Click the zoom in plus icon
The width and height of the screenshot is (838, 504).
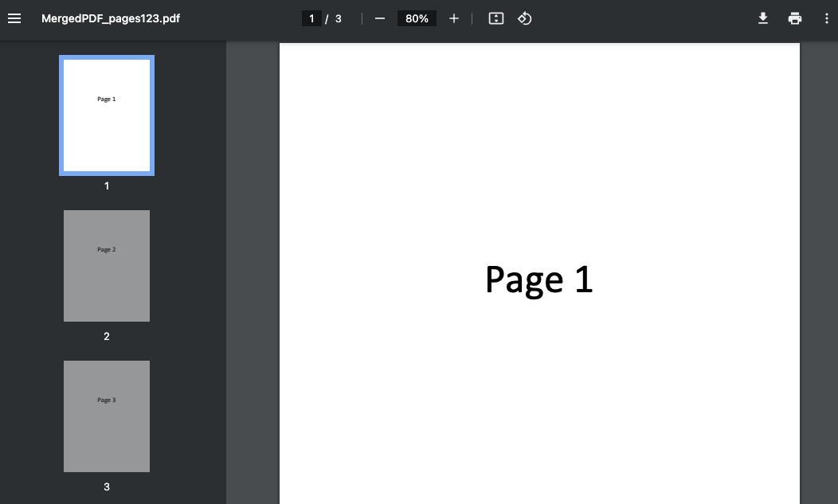point(454,18)
